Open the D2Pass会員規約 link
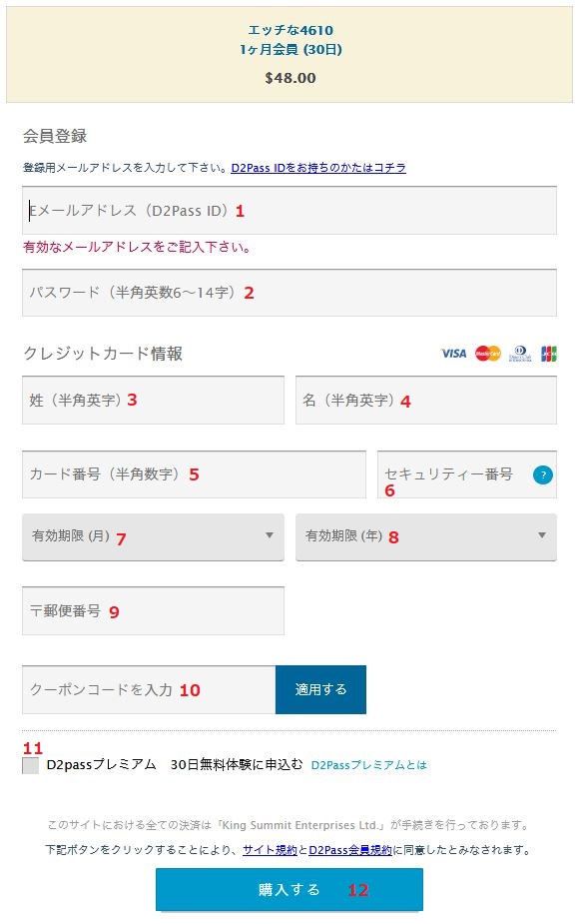581x924 pixels. pos(350,850)
